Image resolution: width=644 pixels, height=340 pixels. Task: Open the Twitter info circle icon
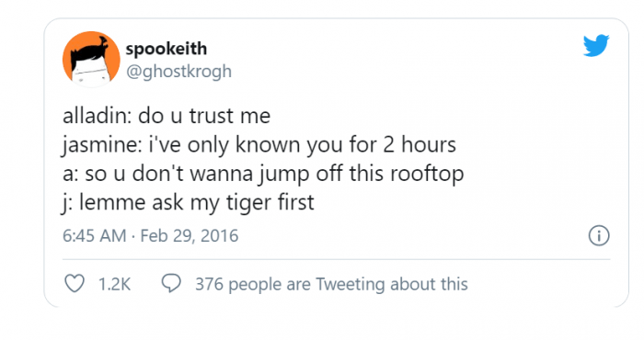(599, 236)
